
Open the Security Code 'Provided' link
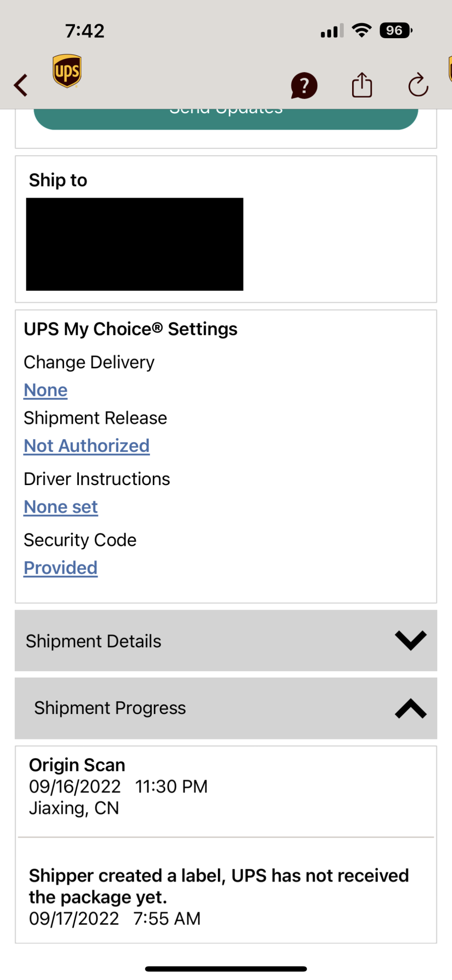[x=61, y=568]
